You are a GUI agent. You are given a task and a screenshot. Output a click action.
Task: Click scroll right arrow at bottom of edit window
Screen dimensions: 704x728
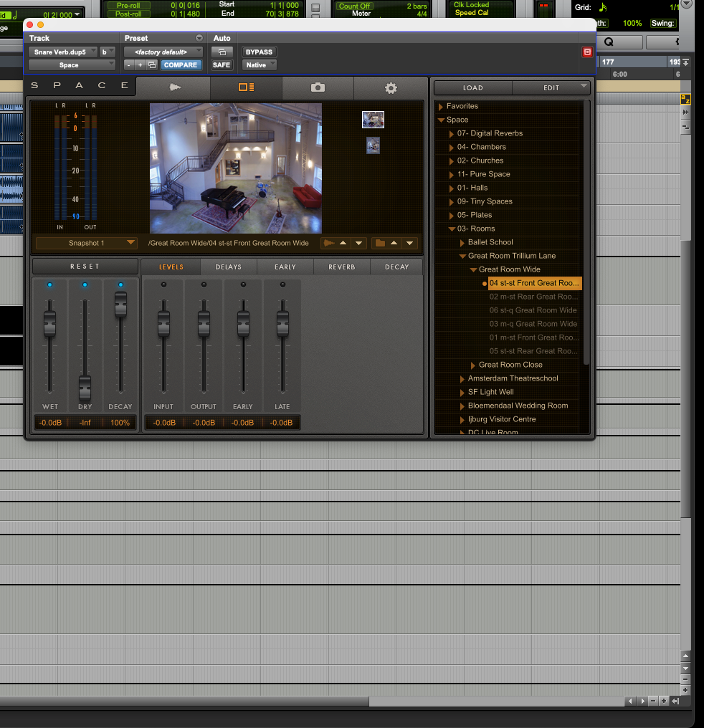[x=642, y=701]
